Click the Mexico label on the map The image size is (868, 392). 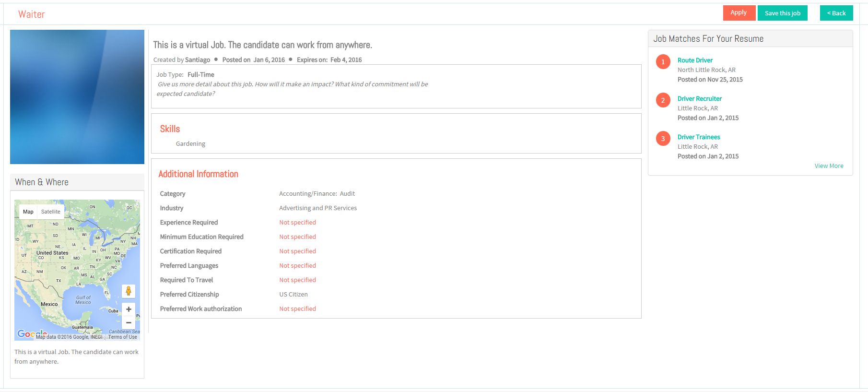click(x=49, y=304)
